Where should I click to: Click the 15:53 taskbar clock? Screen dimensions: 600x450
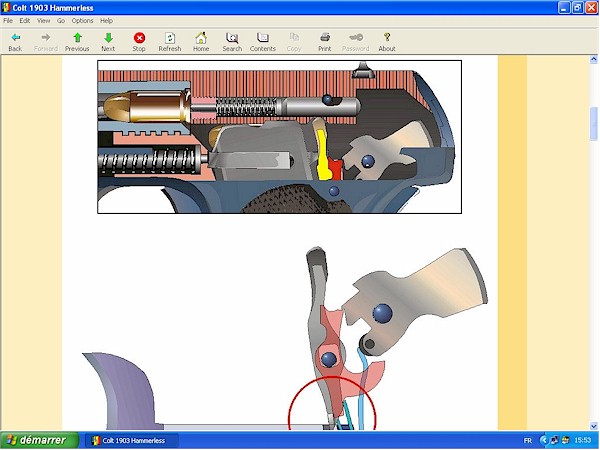click(582, 440)
